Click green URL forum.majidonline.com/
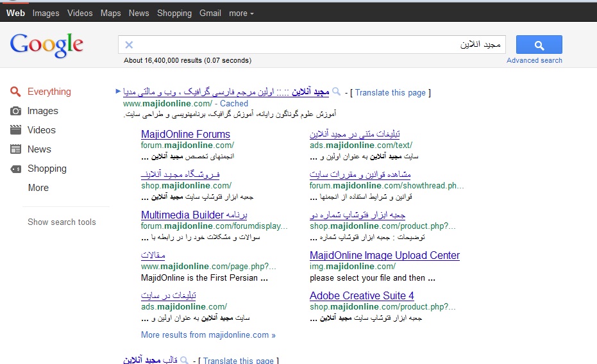 (x=187, y=145)
